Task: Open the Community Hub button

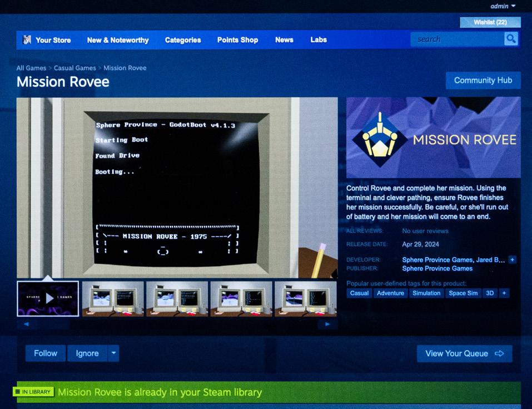Action: tap(483, 80)
